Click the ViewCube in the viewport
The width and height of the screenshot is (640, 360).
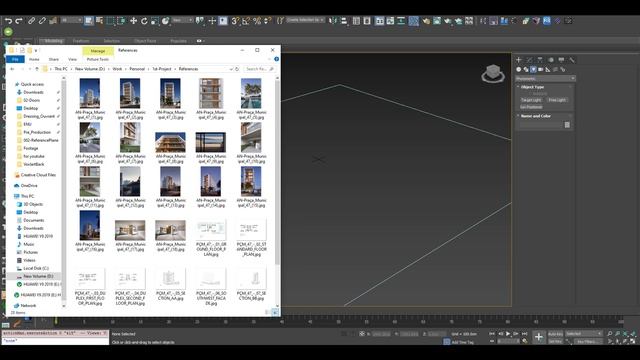tap(493, 73)
